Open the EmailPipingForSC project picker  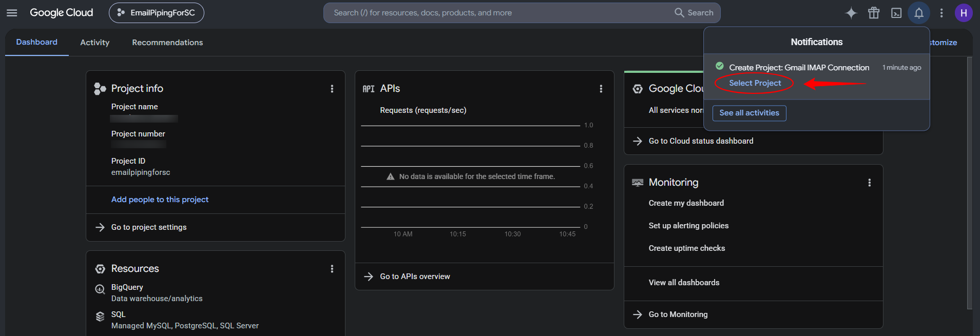click(157, 13)
